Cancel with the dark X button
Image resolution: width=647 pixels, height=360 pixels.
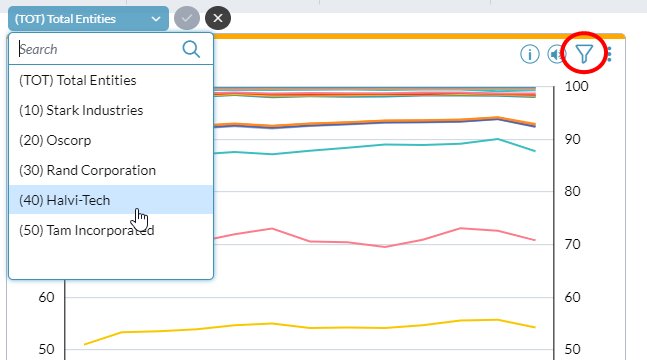[x=218, y=18]
